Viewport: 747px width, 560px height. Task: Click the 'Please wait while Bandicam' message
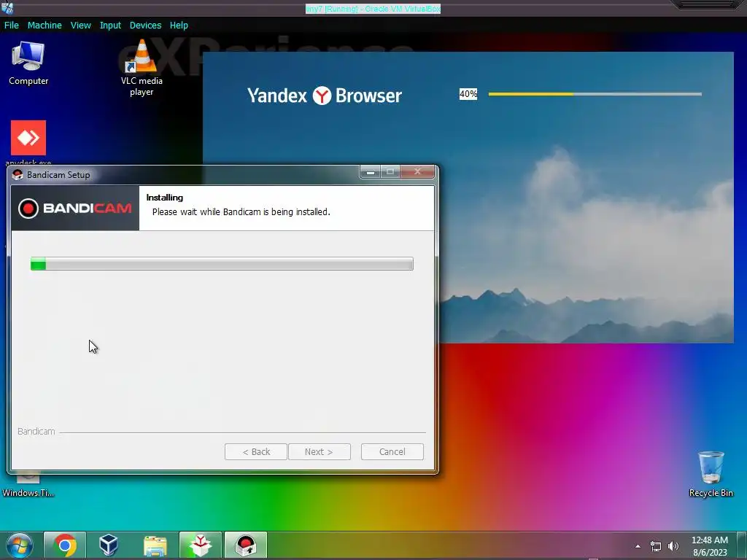(241, 212)
